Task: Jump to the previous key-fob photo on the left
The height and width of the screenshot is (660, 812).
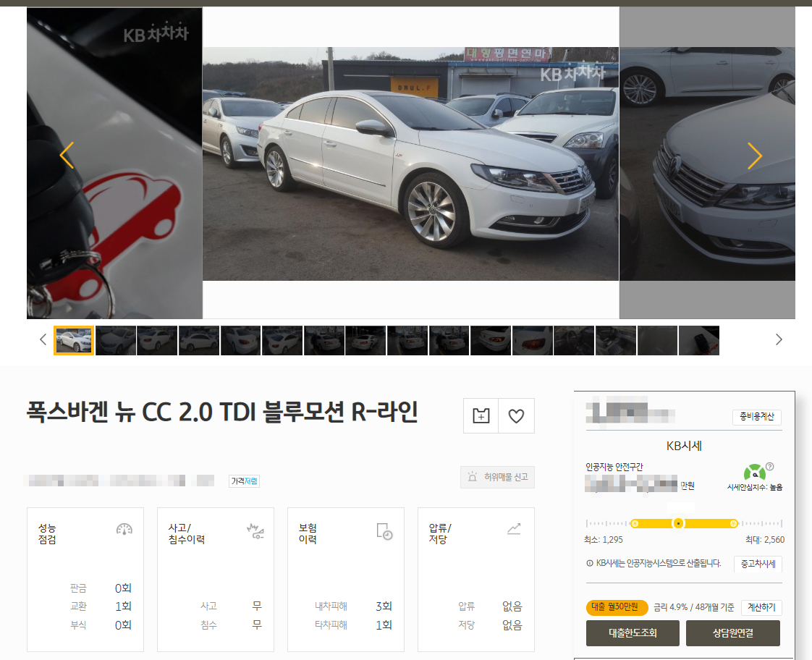Action: click(x=114, y=163)
